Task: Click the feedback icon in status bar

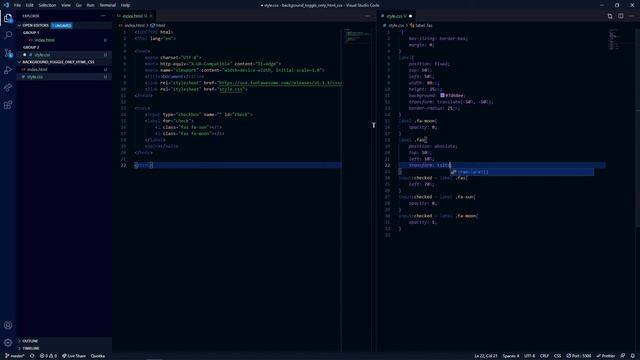Action: click(x=623, y=356)
